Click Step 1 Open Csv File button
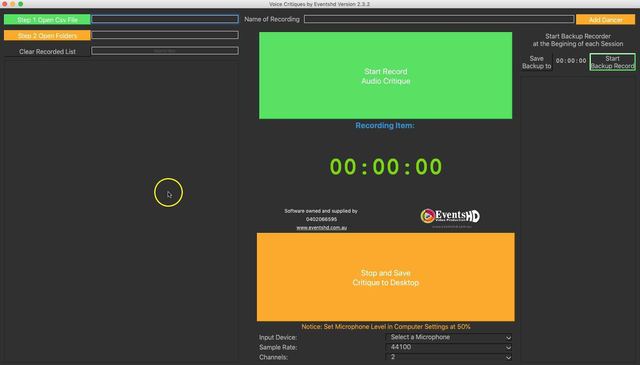Screen dimensions: 640x365 click(x=47, y=20)
